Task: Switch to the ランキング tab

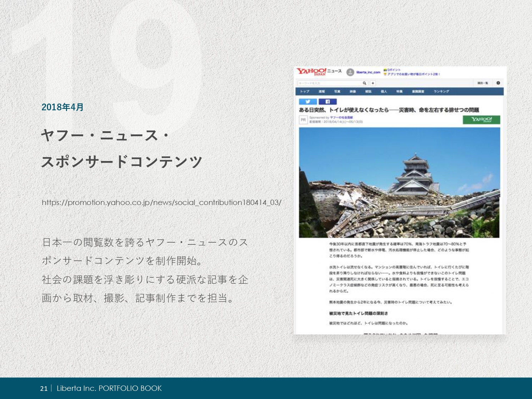Action: click(442, 92)
